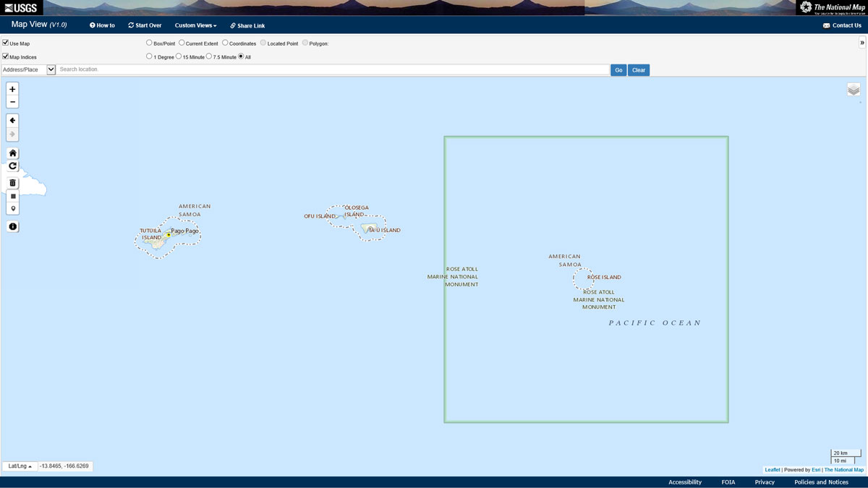Uncheck the Use Map checkbox

[6, 43]
